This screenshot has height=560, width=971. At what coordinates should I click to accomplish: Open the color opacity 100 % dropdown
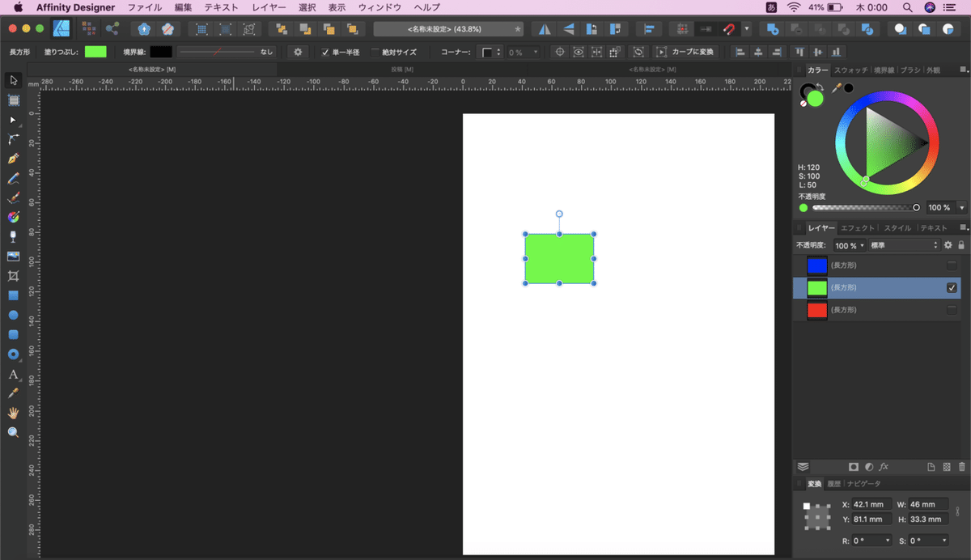[961, 207]
